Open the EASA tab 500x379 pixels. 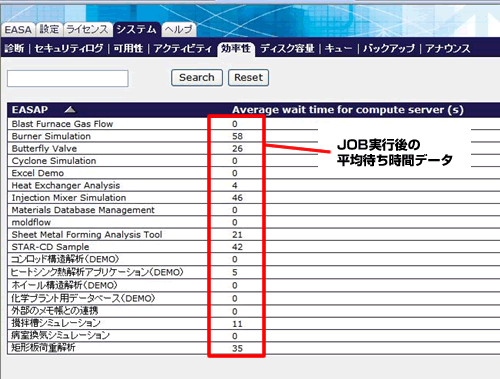point(18,30)
